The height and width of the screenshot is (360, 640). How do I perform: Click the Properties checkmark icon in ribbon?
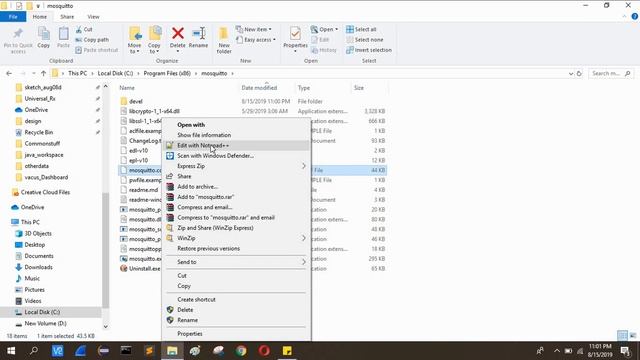(x=295, y=33)
